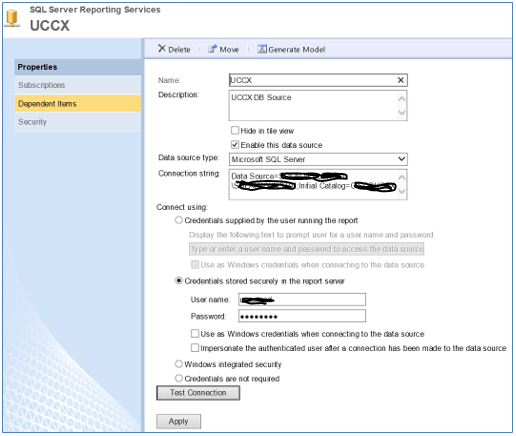Check Use as Windows credentials under Password
This screenshot has height=436, width=516.
(195, 334)
